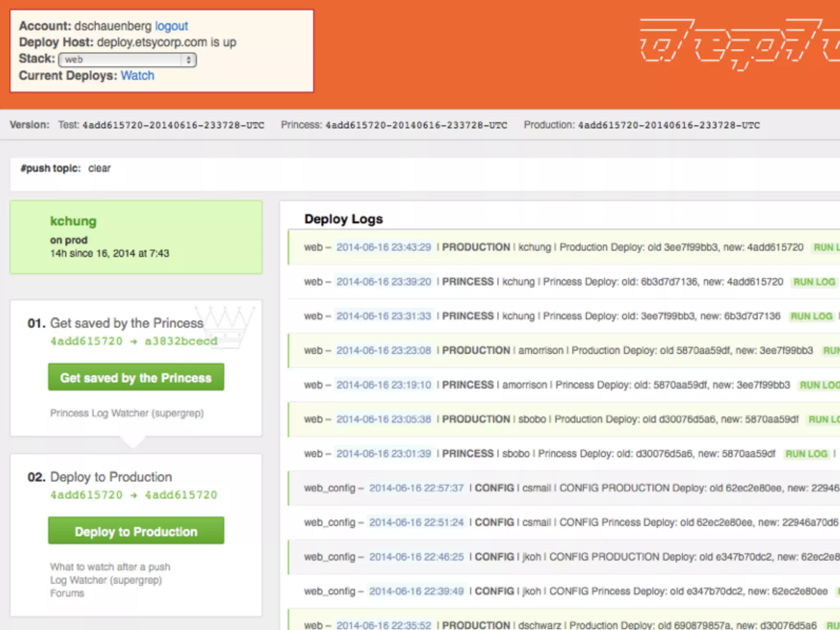Click timestamp 2014-06-16 22:57:37 config link
840x630 pixels.
click(416, 488)
